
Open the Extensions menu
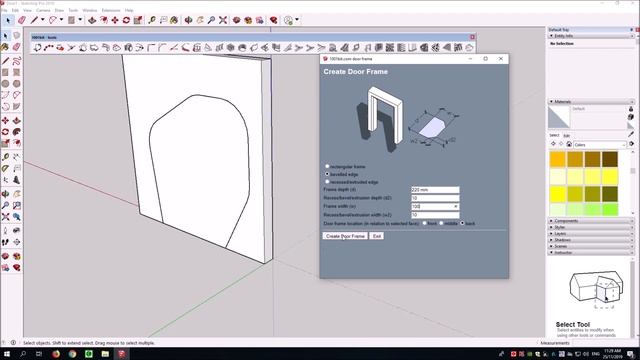pyautogui.click(x=111, y=10)
